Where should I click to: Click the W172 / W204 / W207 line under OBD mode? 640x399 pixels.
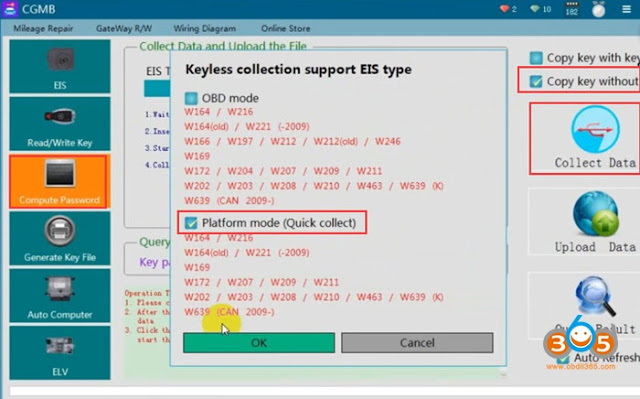(x=283, y=171)
